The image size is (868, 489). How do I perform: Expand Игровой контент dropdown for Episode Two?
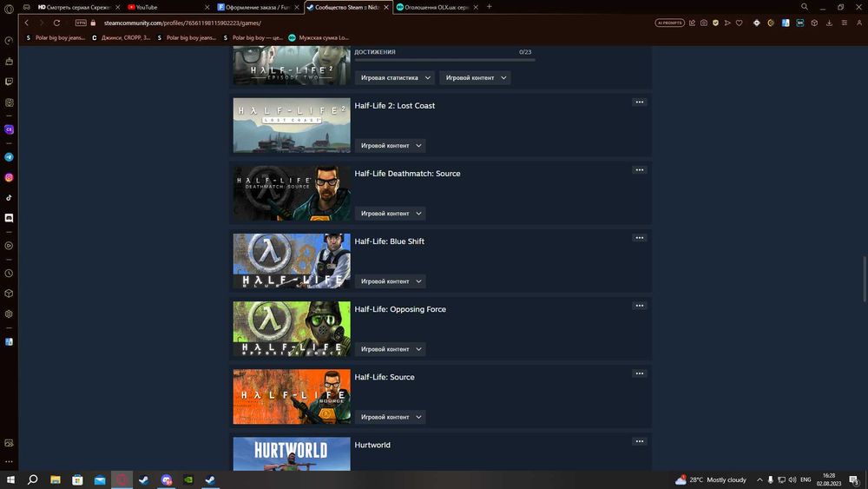point(475,77)
